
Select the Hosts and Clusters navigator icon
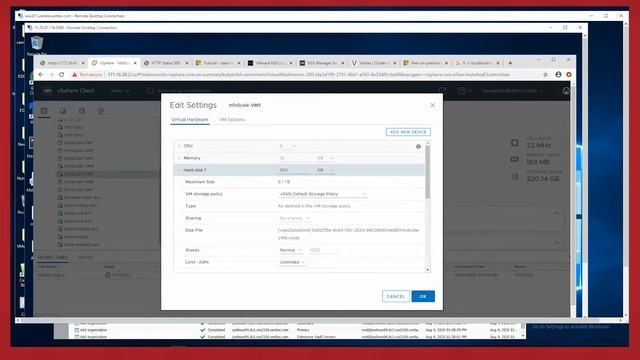pyautogui.click(x=44, y=111)
